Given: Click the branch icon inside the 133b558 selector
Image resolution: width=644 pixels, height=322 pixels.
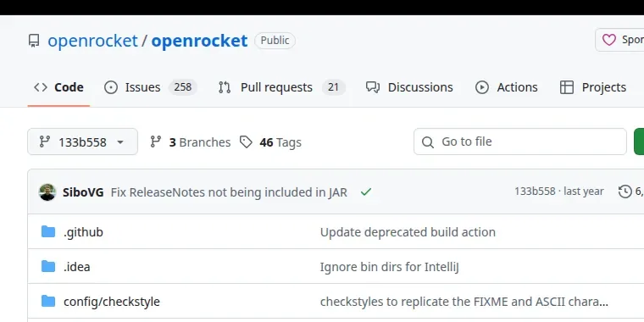Looking at the screenshot, I should click(45, 142).
